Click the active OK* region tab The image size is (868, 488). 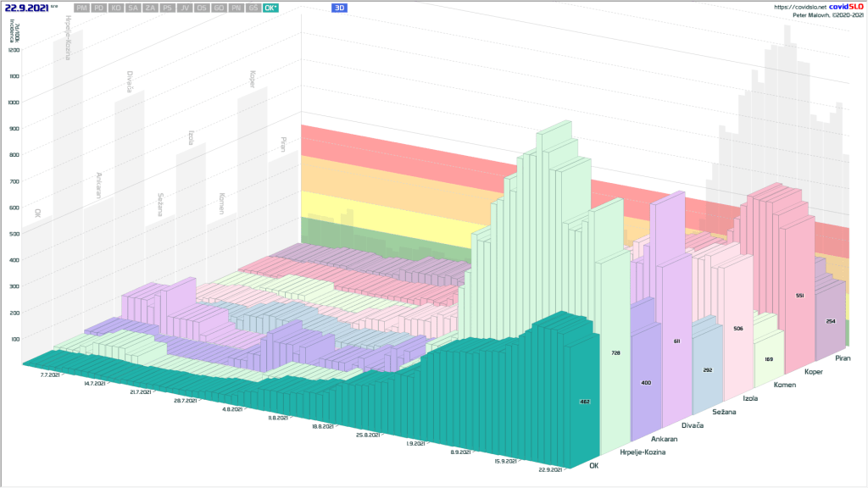(x=270, y=8)
